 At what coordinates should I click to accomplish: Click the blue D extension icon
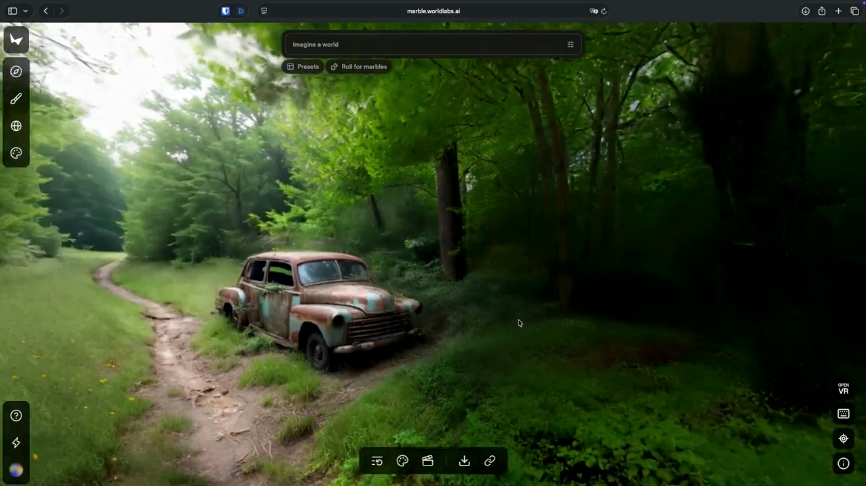241,11
